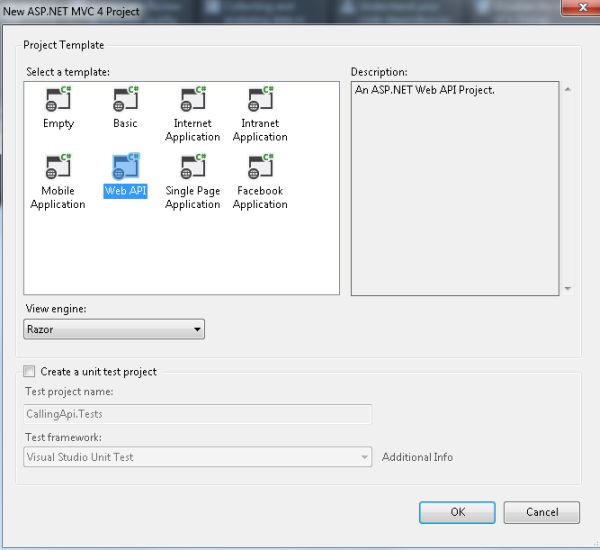Open the View engine Razor dropdown
600x550 pixels.
point(114,329)
